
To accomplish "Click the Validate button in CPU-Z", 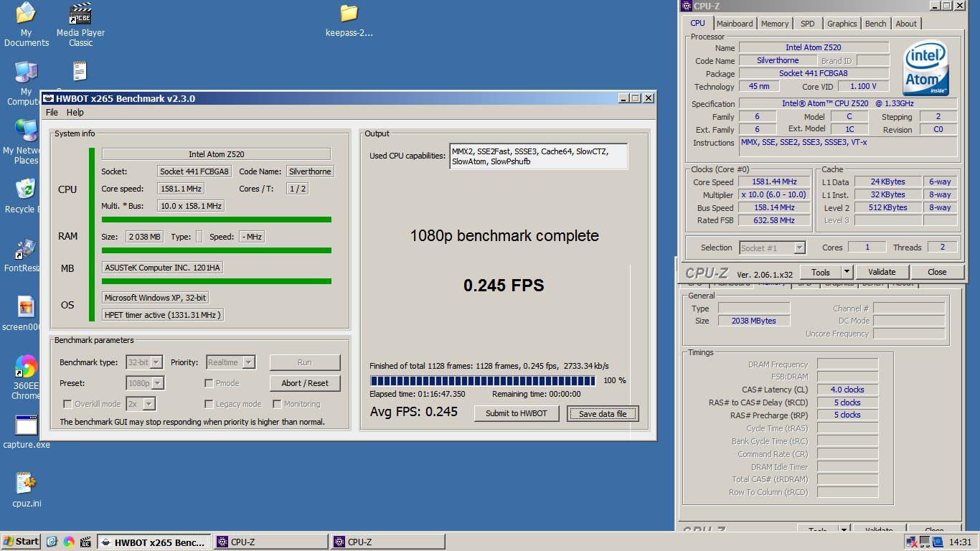I will (x=882, y=272).
